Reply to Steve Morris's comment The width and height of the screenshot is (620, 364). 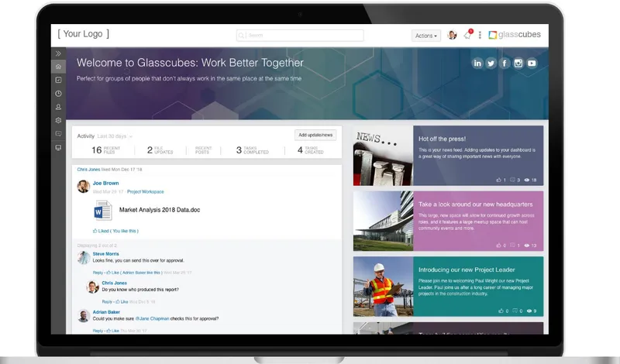coord(98,273)
